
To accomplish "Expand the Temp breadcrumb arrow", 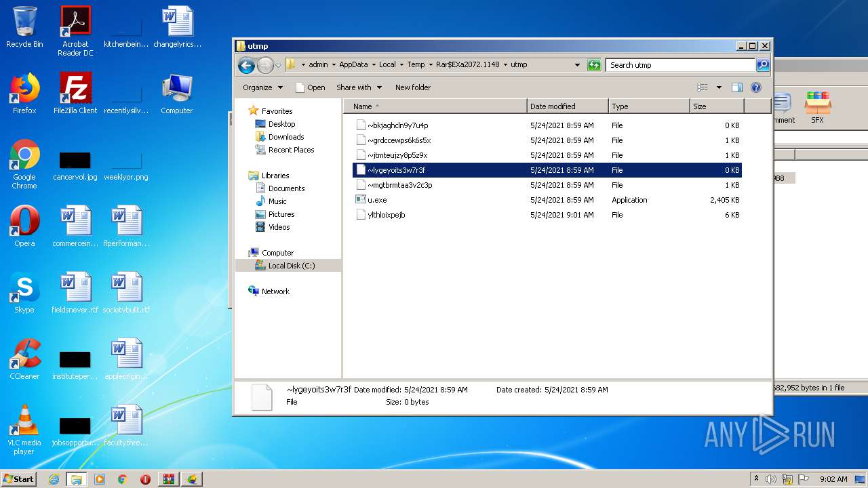I will coord(431,65).
